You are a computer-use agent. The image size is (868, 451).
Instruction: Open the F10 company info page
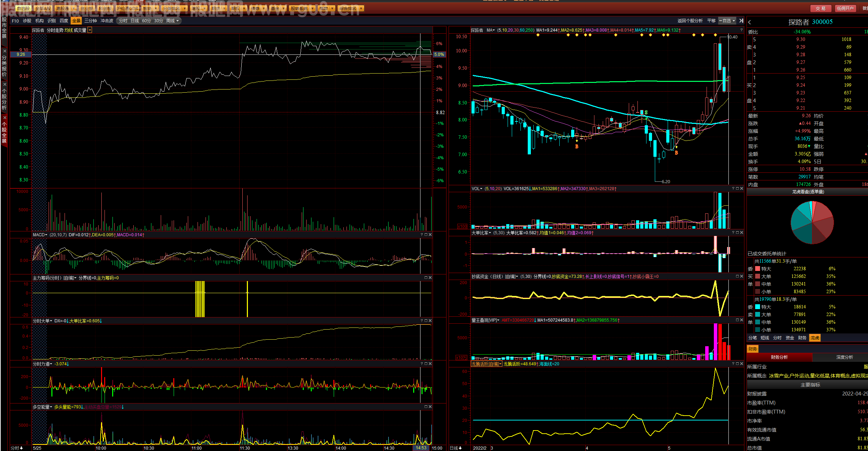click(x=15, y=21)
